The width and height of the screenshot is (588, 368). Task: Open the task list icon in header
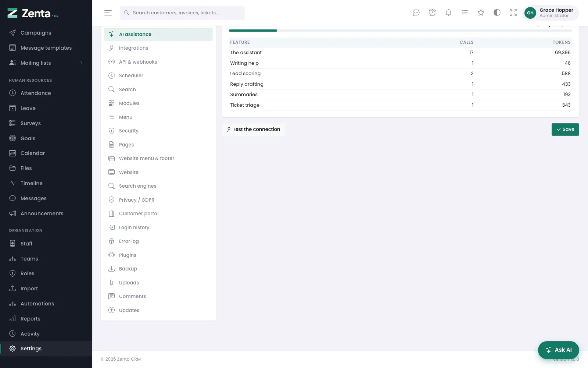click(x=465, y=13)
